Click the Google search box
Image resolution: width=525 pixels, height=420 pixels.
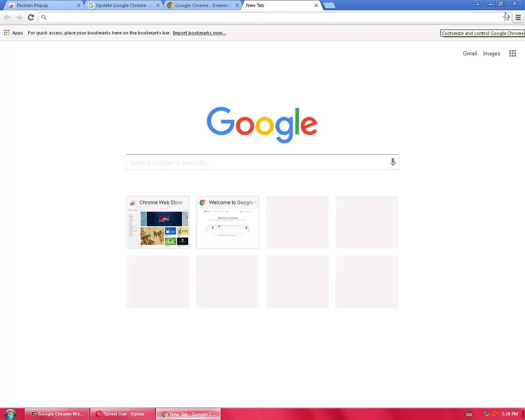pos(262,162)
